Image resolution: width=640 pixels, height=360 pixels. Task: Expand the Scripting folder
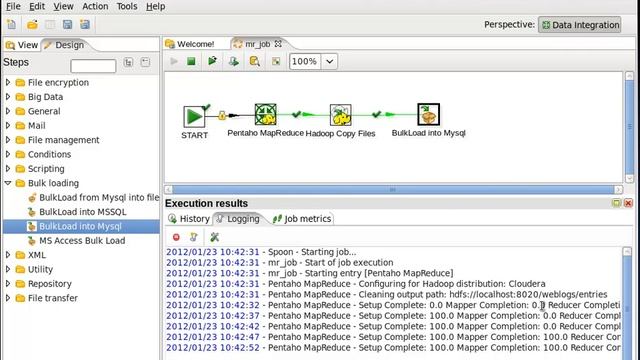pos(8,169)
